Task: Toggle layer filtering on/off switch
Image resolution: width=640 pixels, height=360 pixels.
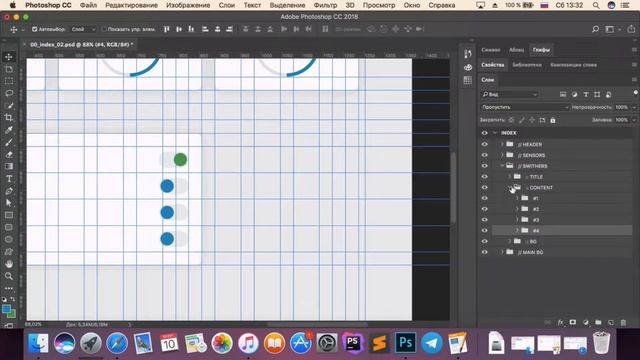Action: 635,93
